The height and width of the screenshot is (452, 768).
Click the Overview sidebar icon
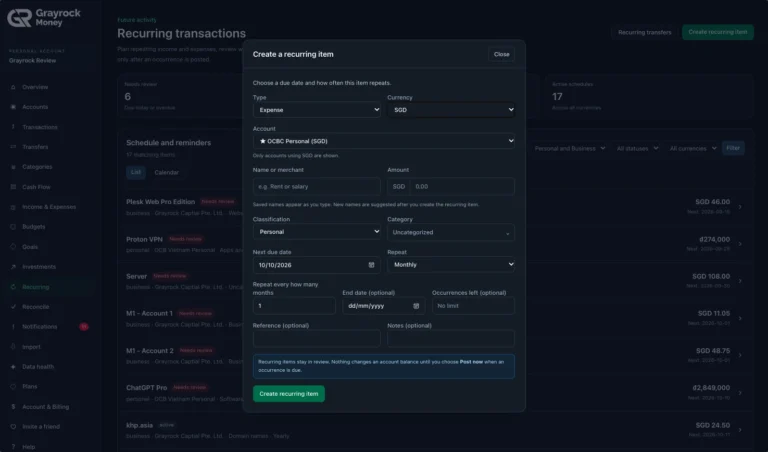(x=13, y=87)
